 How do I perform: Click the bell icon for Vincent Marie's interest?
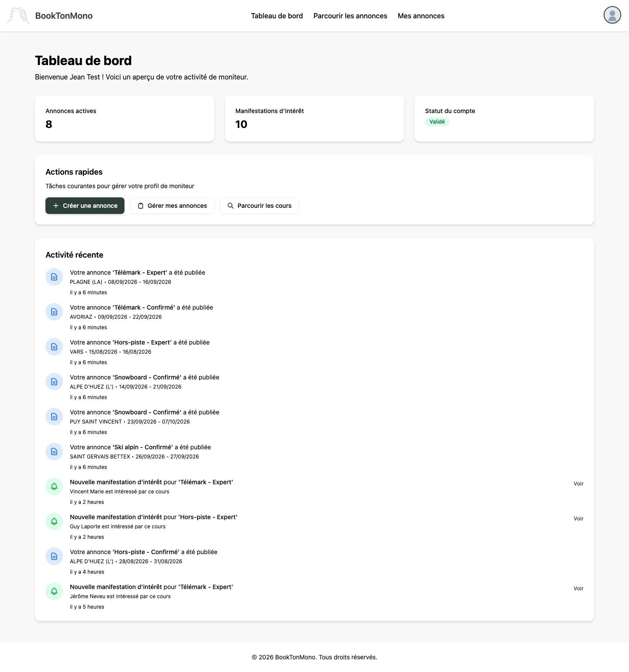click(x=54, y=486)
